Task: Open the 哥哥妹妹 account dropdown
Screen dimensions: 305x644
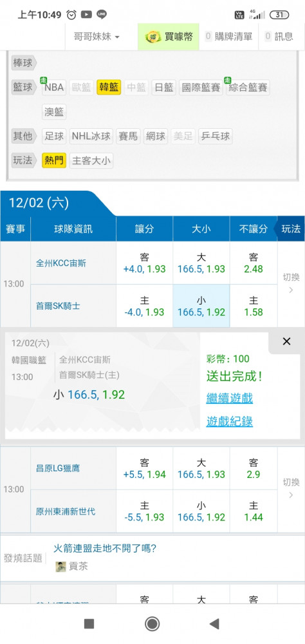Action: click(97, 37)
